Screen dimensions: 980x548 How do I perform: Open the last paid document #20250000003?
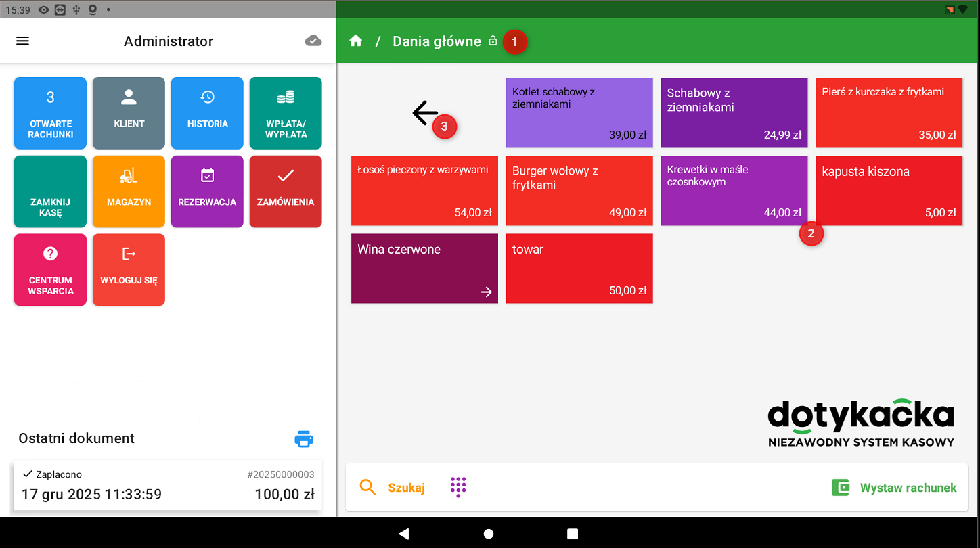pyautogui.click(x=168, y=485)
